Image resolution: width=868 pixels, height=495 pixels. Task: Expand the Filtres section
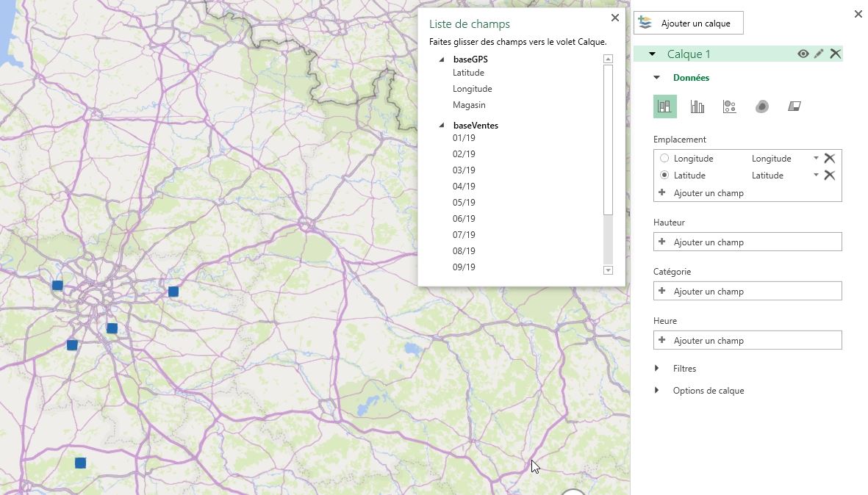coord(656,369)
